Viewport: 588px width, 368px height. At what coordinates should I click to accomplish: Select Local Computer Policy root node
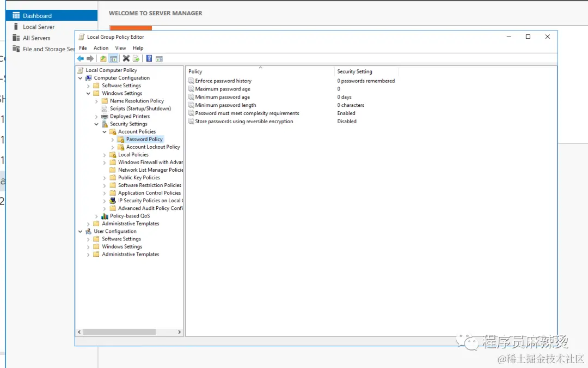tap(112, 70)
